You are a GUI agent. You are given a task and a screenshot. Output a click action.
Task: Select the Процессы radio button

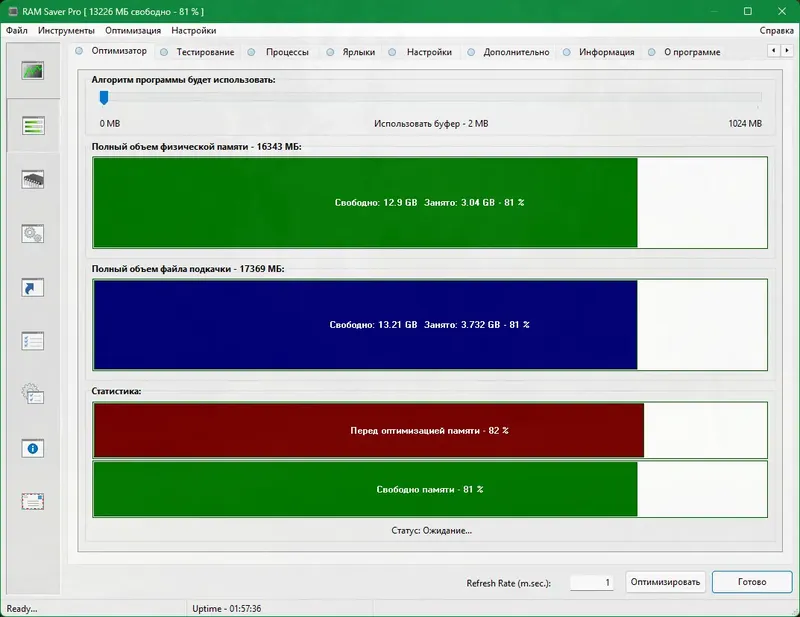point(255,52)
